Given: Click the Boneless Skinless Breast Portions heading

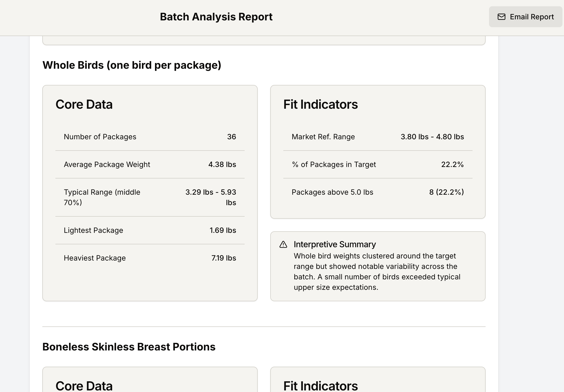Looking at the screenshot, I should click(x=129, y=347).
